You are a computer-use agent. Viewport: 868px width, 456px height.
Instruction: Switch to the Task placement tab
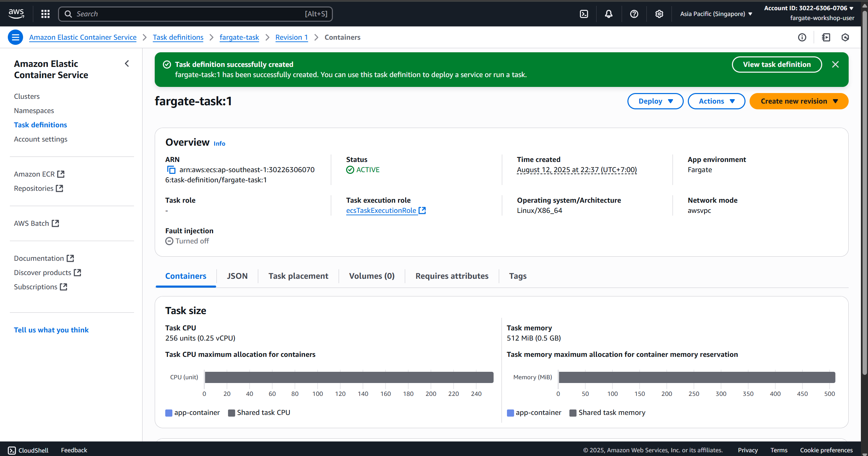(x=298, y=276)
